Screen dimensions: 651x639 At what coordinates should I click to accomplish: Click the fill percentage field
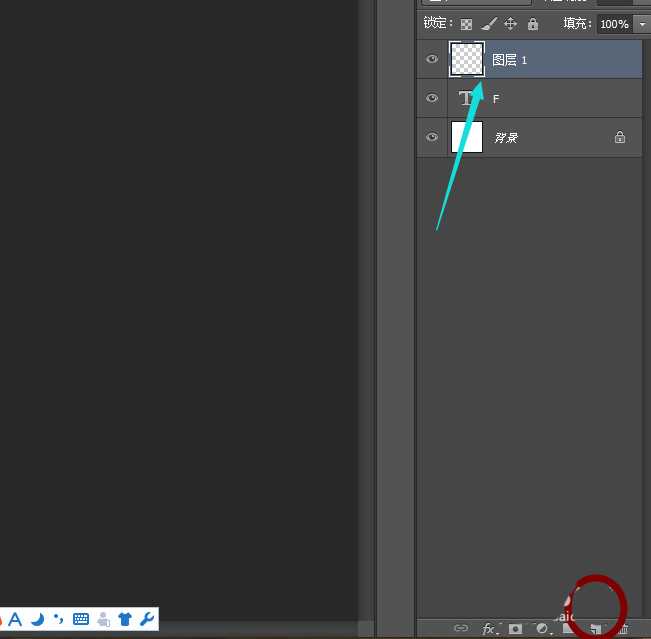tap(614, 24)
